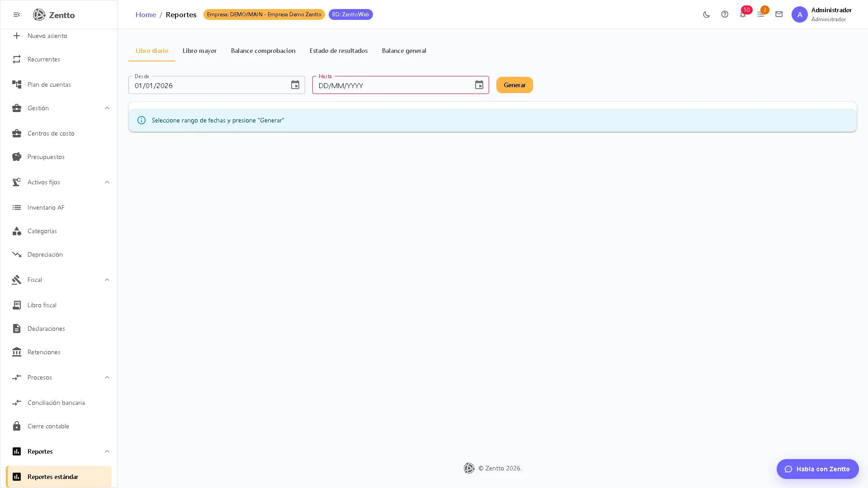Image resolution: width=868 pixels, height=488 pixels.
Task: Toggle dark mode with the moon icon
Action: coord(707,14)
